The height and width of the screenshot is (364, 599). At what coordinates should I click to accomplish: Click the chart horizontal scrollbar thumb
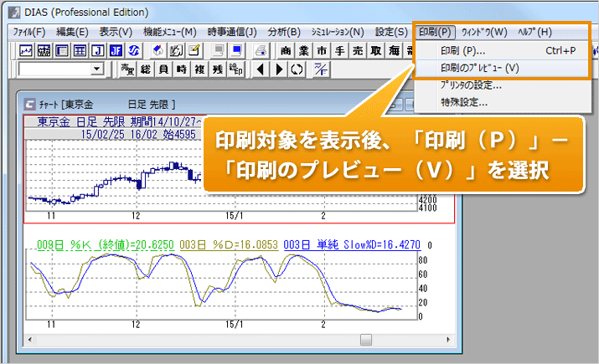pyautogui.click(x=365, y=339)
